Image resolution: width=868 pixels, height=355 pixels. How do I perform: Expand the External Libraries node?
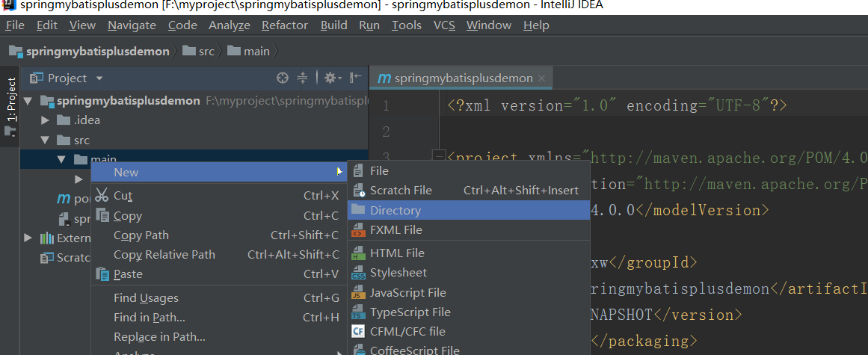click(x=28, y=238)
